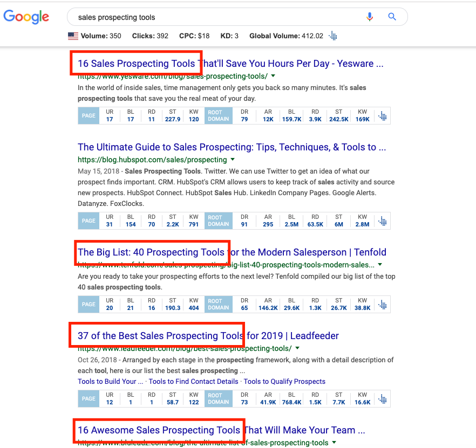Screen dimensions: 476x448
Task: Open the Yesware 16 Sales Prospecting Tools result
Action: tap(230, 64)
